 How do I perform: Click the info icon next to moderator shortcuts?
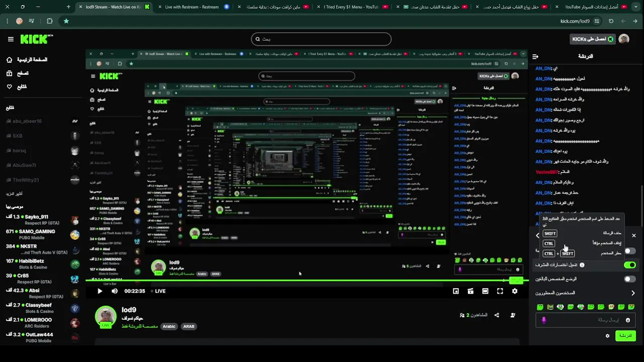click(582, 265)
